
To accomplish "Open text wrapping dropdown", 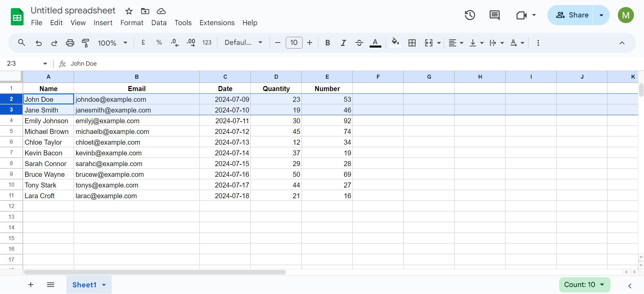I will [x=497, y=43].
